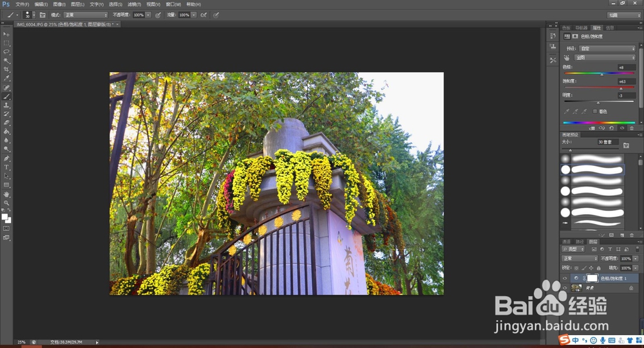Select the Crop tool
Image resolution: width=644 pixels, height=348 pixels.
[x=6, y=69]
